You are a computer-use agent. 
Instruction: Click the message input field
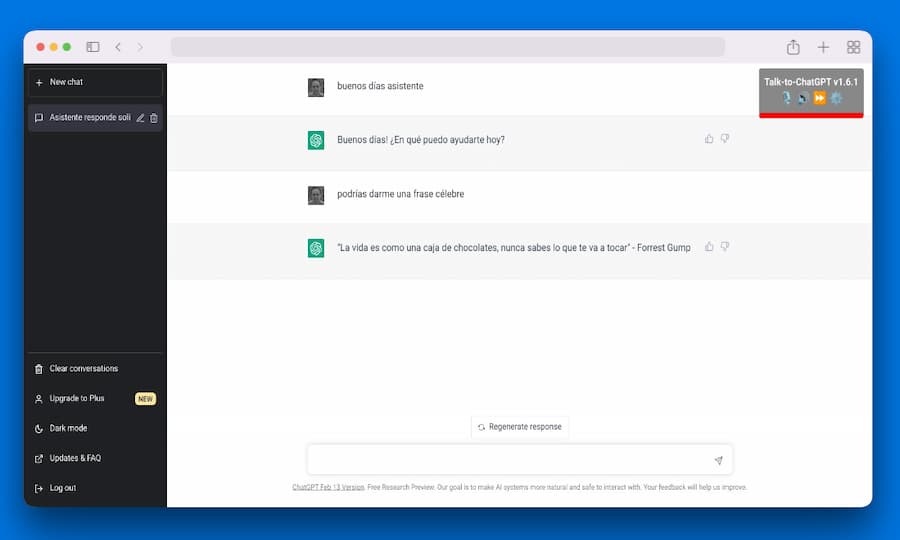519,460
